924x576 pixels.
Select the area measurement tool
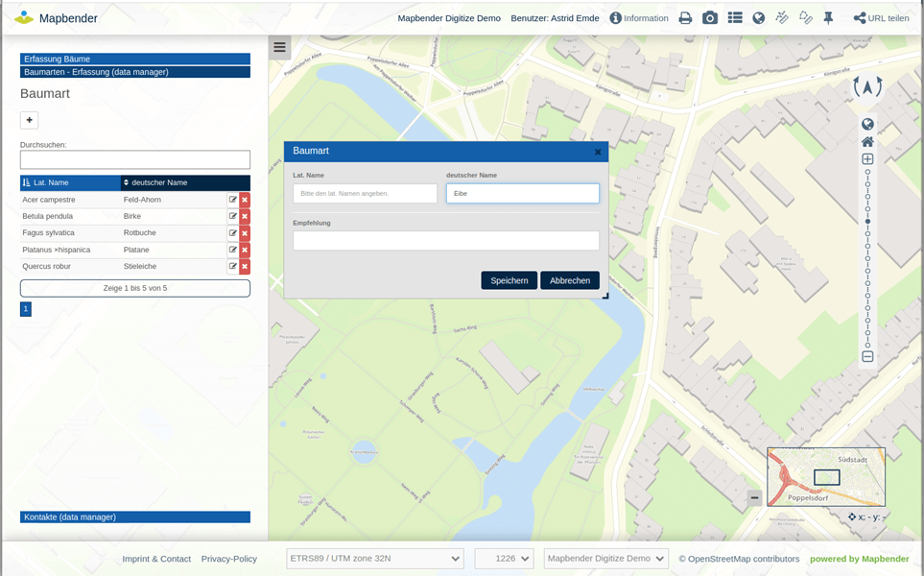(x=806, y=18)
